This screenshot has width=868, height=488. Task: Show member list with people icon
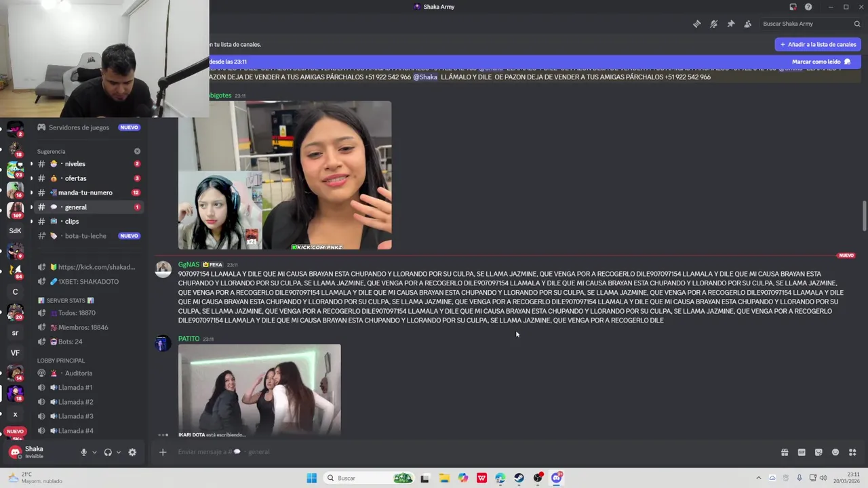[x=747, y=24]
